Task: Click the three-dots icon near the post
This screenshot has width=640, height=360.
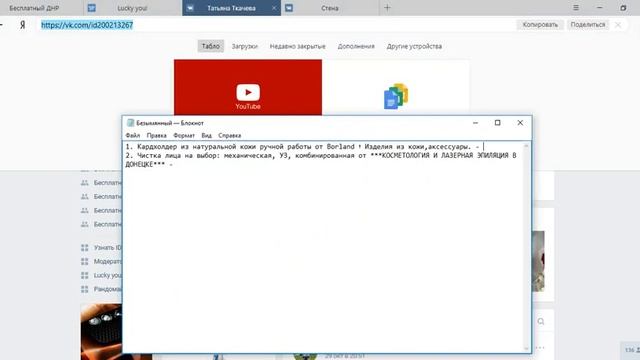Action: pos(540,348)
